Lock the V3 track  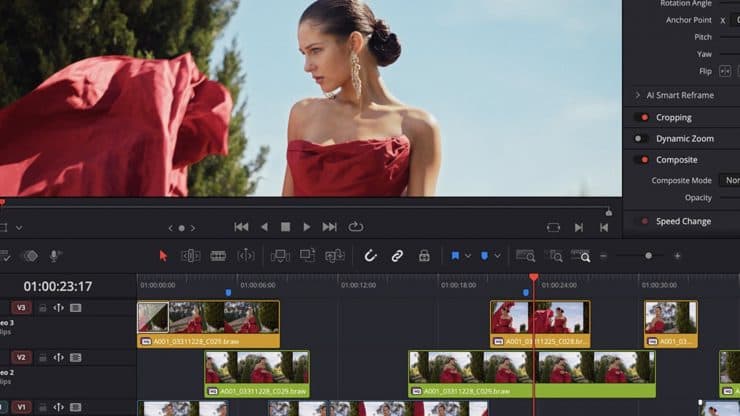pos(42,308)
